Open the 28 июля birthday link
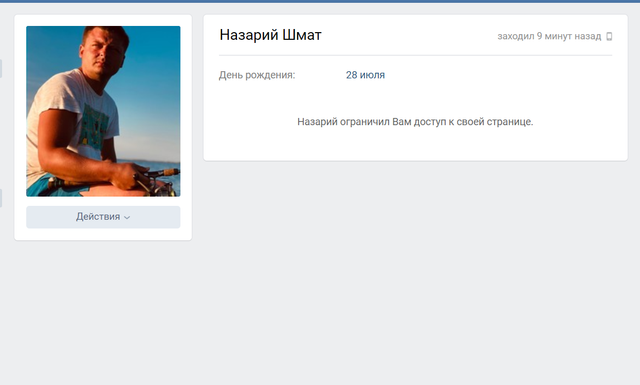Image resolution: width=640 pixels, height=385 pixels. 365,75
